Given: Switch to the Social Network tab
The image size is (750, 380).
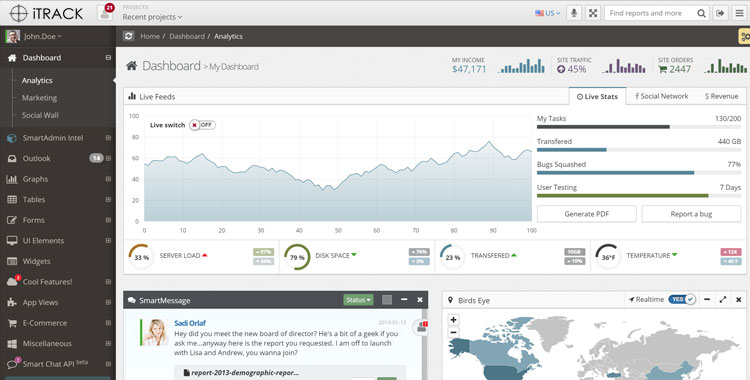Looking at the screenshot, I should coord(662,96).
